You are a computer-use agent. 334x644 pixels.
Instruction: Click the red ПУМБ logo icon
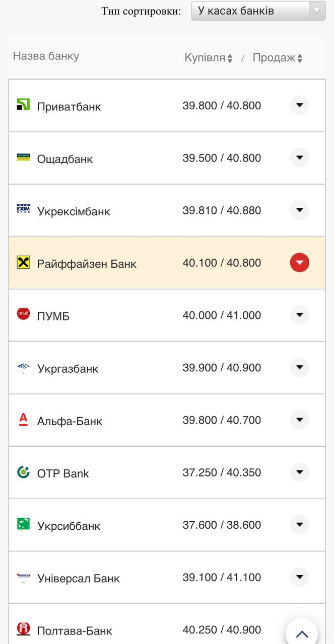[x=23, y=314]
